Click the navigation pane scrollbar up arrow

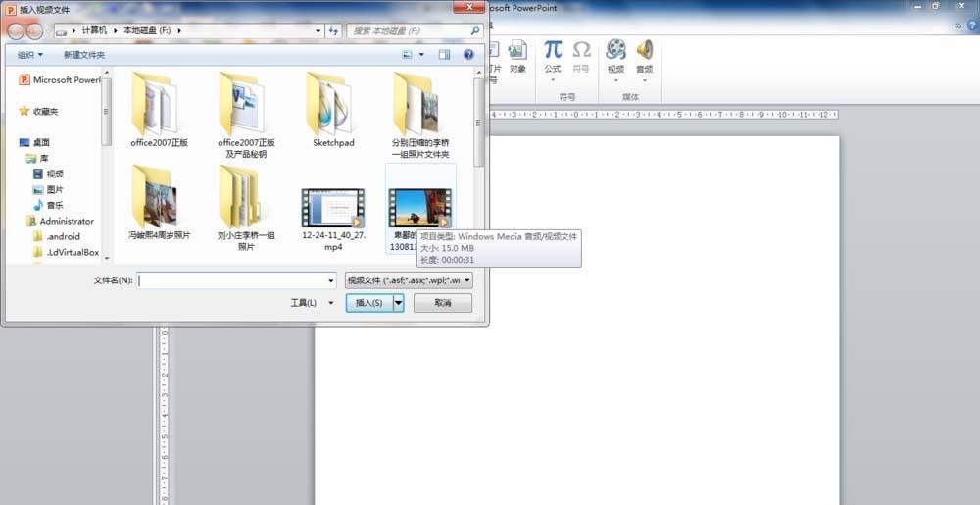[x=107, y=73]
